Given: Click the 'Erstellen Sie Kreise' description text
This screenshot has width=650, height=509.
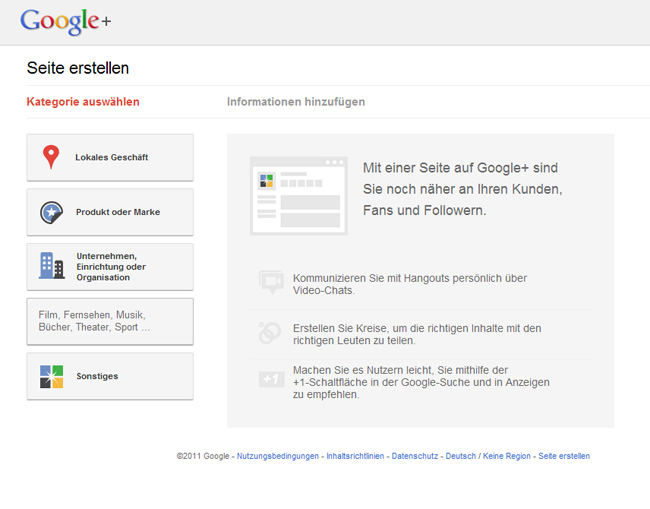Looking at the screenshot, I should click(x=417, y=334).
